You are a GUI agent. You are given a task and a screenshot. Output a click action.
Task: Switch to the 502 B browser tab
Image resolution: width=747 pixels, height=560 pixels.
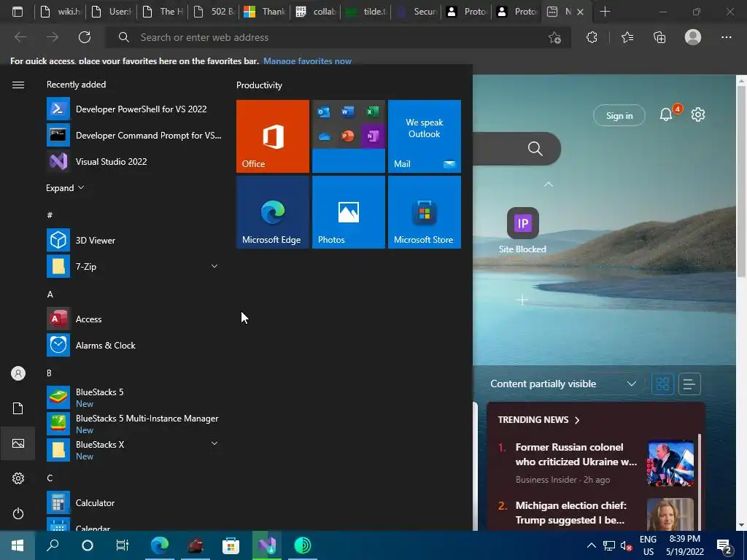(214, 12)
